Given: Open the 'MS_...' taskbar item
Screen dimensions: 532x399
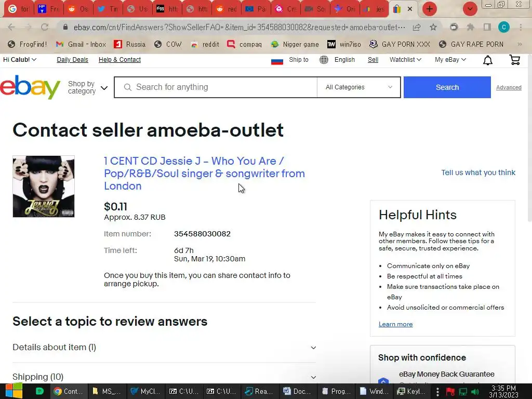Looking at the screenshot, I should [x=107, y=391].
